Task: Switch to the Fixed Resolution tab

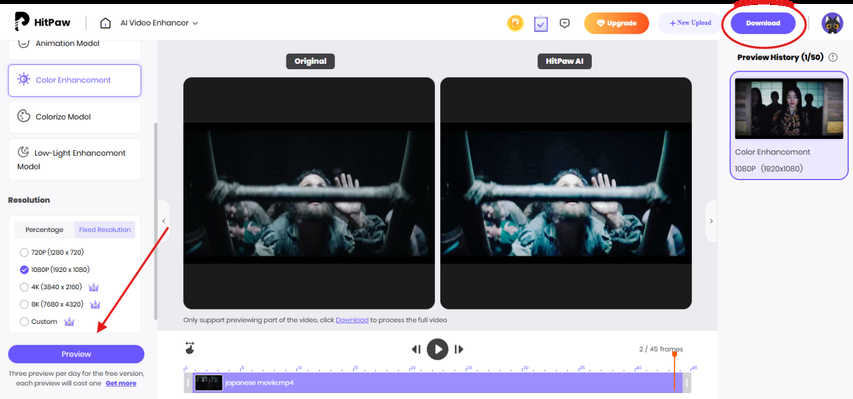Action: (104, 230)
